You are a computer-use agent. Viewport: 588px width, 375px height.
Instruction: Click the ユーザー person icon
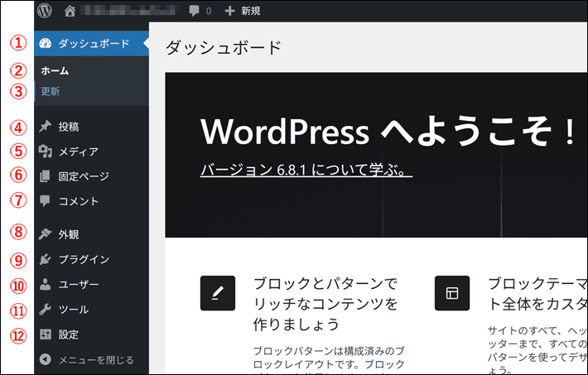click(45, 284)
